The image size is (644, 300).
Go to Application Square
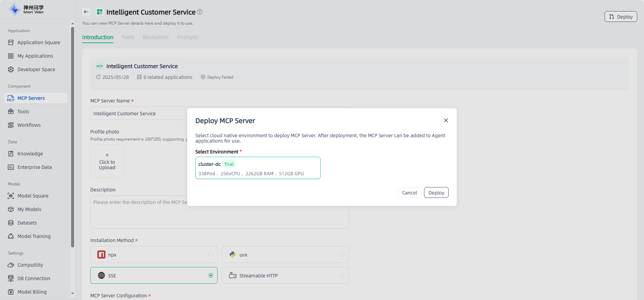[x=39, y=42]
